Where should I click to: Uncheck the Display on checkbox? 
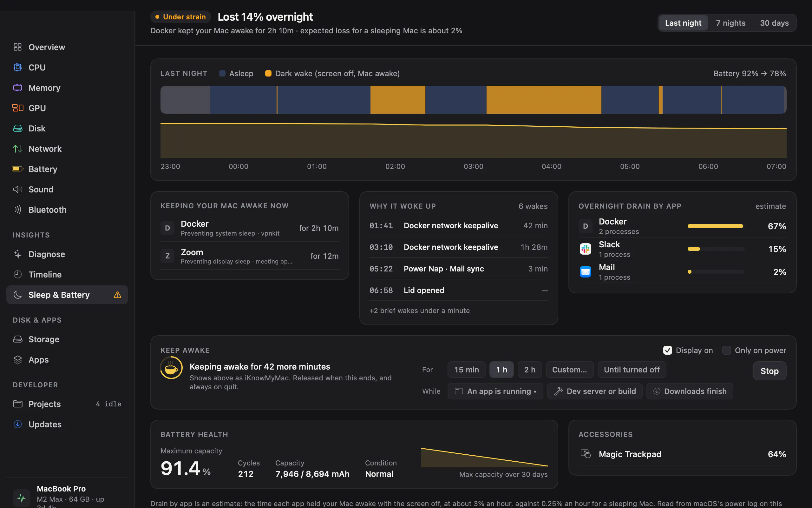point(667,350)
